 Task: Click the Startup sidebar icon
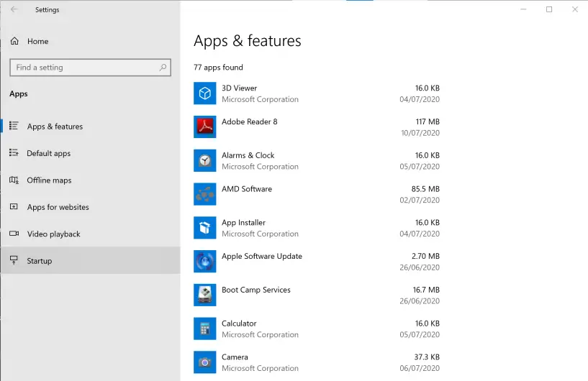[14, 260]
